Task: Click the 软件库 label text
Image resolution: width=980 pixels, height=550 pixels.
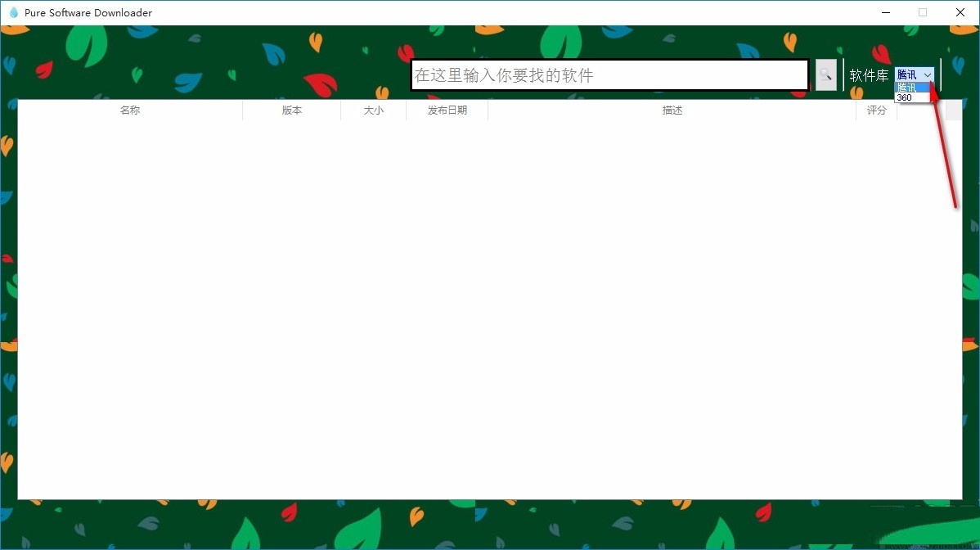Action: click(x=869, y=74)
